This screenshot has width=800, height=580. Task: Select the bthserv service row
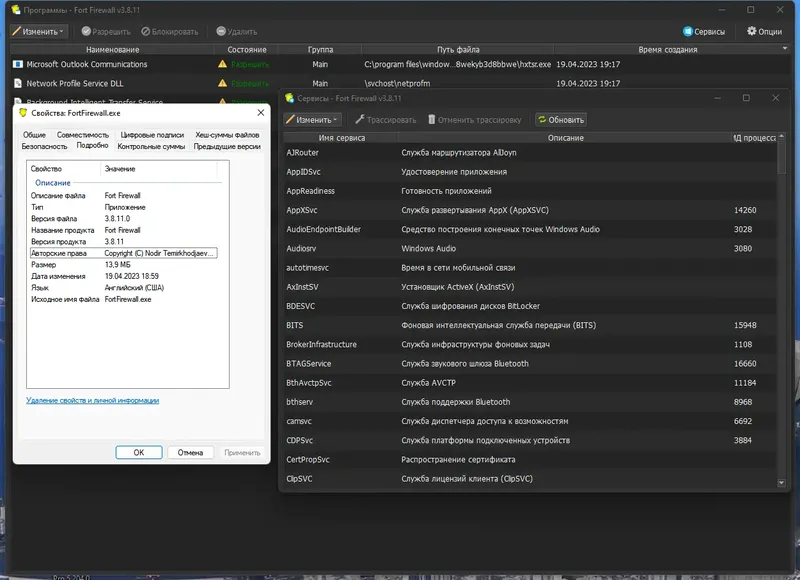point(530,402)
